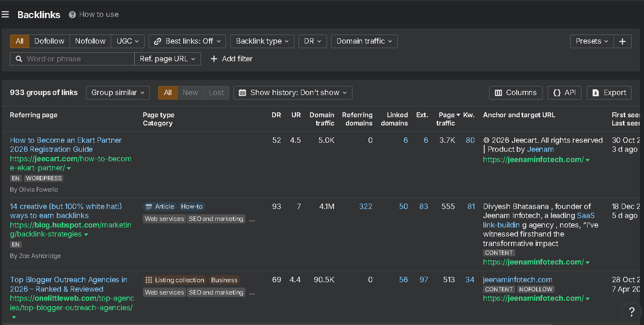This screenshot has width=644, height=325.
Task: Open the hamburger menu icon
Action: [x=5, y=14]
